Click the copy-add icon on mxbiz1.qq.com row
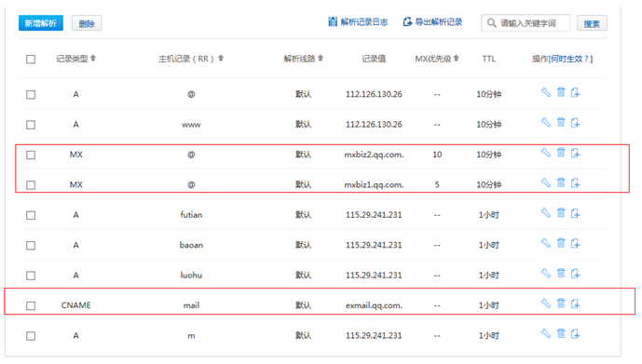 575,182
